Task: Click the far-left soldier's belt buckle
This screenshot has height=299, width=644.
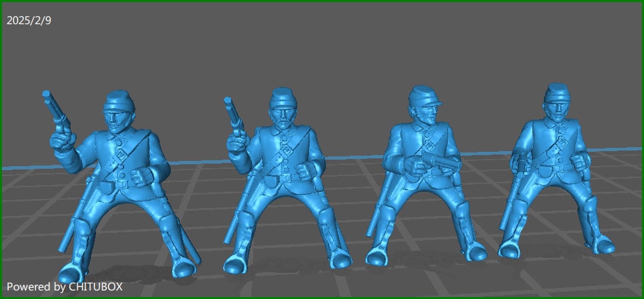Action: click(122, 185)
